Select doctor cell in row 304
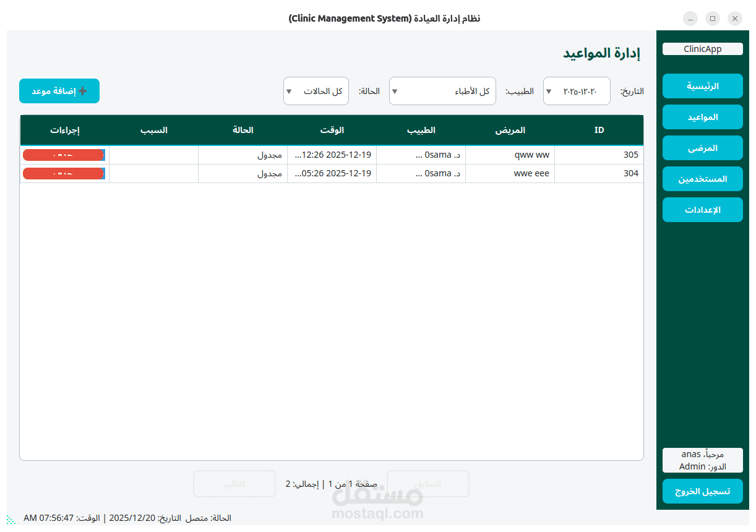Viewport: 756px width, 532px height. pos(421,174)
